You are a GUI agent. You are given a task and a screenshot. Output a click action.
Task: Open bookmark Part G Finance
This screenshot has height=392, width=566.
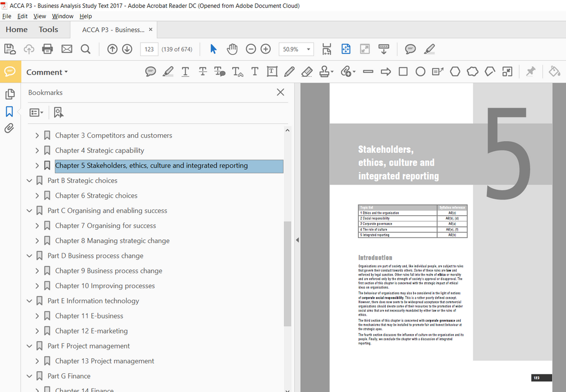pyautogui.click(x=69, y=376)
